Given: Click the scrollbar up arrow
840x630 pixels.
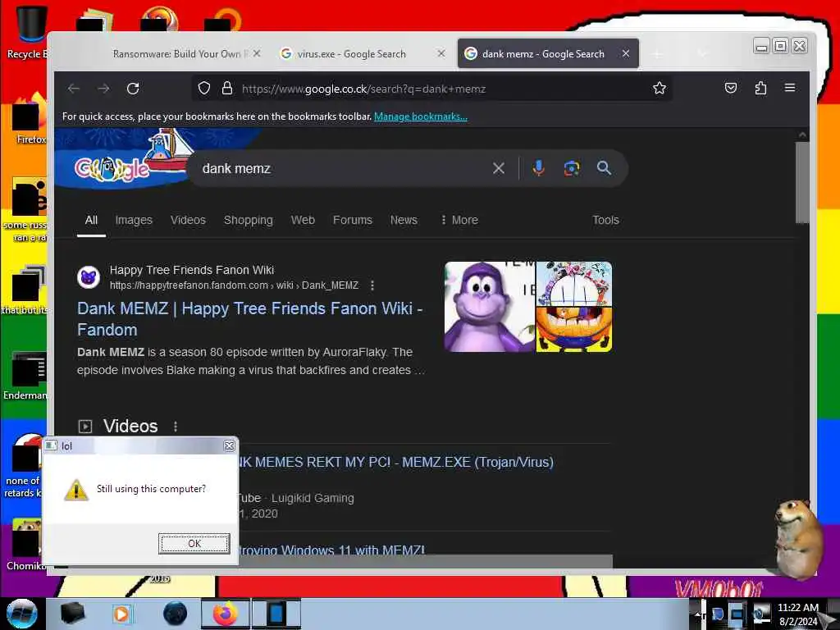Looking at the screenshot, I should pyautogui.click(x=802, y=135).
